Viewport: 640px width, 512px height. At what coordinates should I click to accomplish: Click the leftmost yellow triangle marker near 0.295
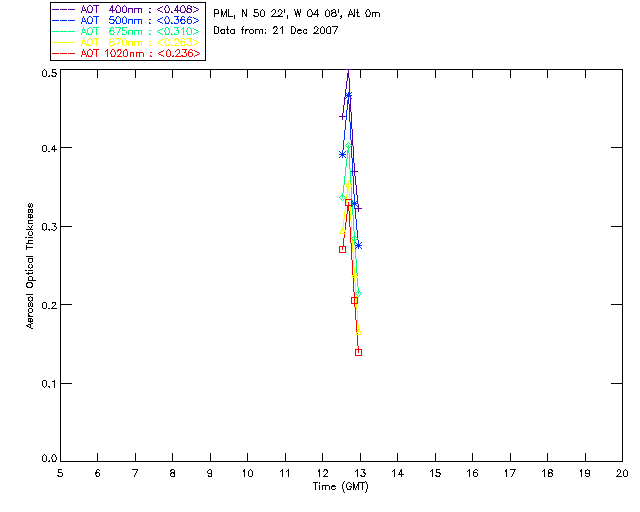pos(342,231)
